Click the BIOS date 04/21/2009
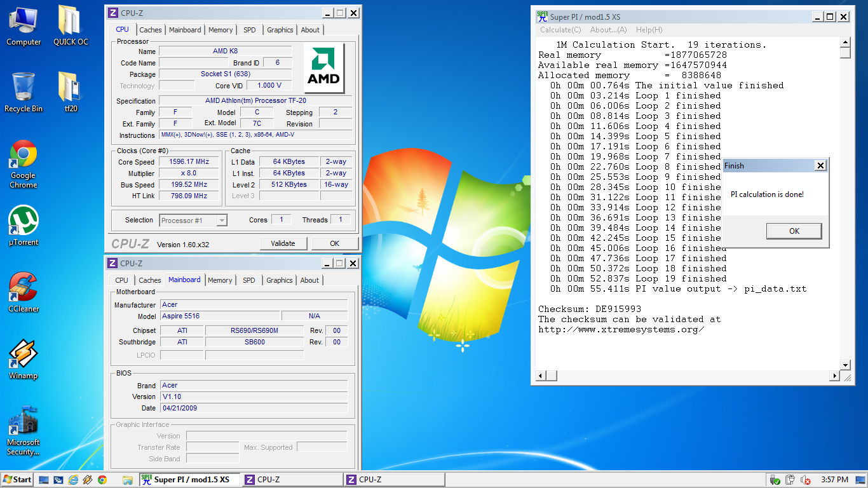This screenshot has width=868, height=488. 254,409
